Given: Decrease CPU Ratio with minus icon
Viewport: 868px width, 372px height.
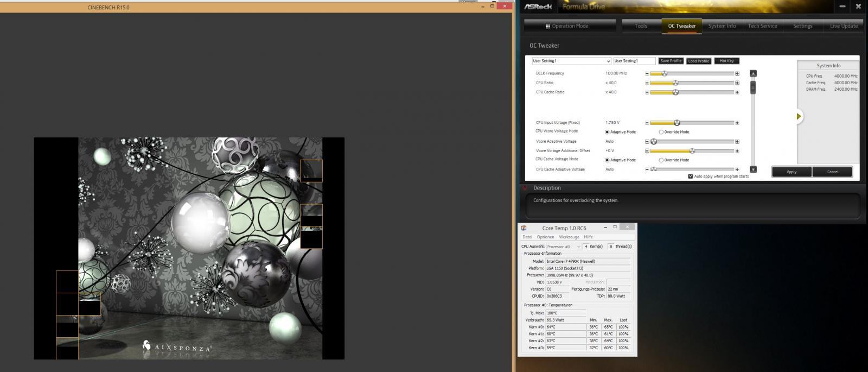Looking at the screenshot, I should [647, 83].
